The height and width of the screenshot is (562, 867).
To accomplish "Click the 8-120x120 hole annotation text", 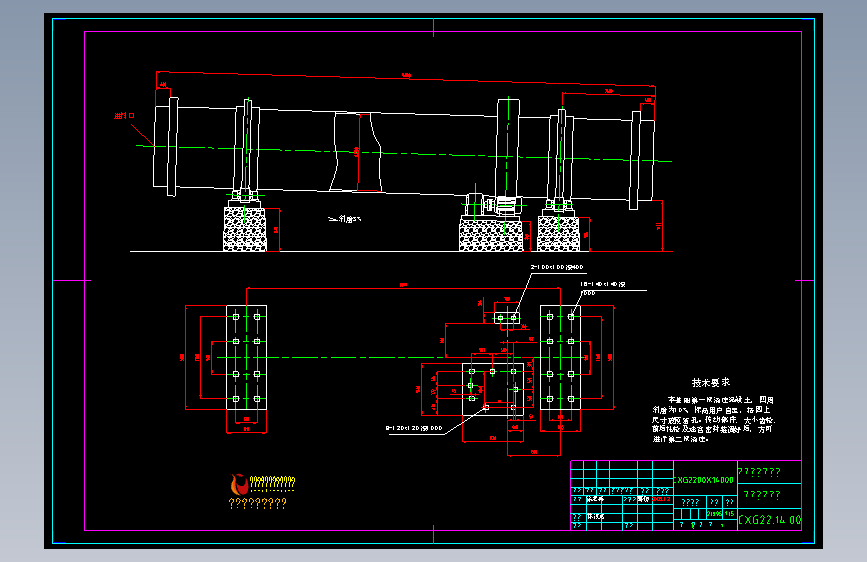I will pyautogui.click(x=414, y=428).
